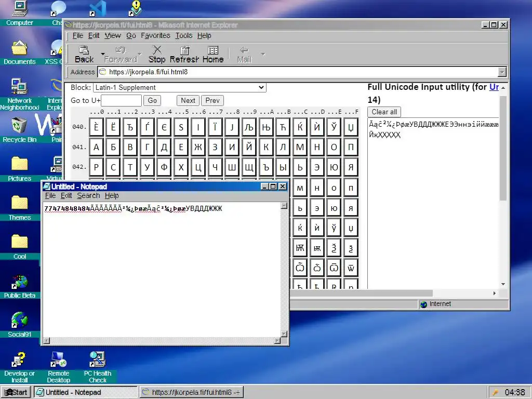Click the system tray clock showing 04:38
This screenshot has height=399, width=532.
tap(514, 392)
